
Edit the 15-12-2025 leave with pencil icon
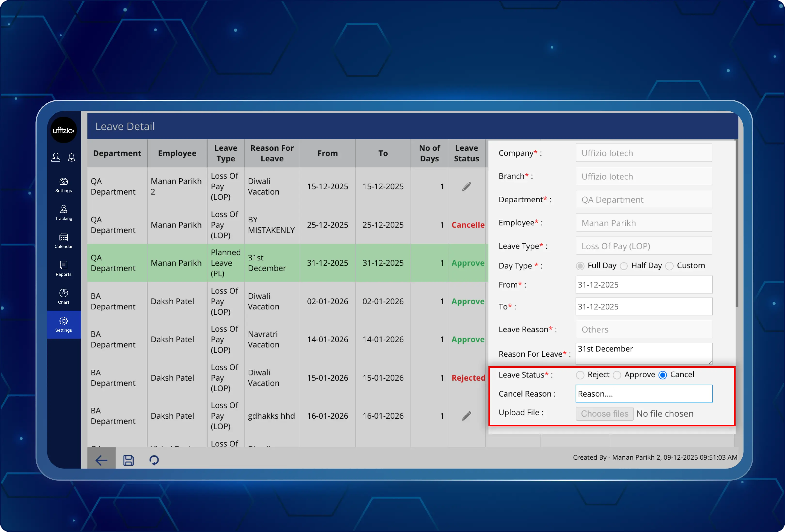click(x=466, y=187)
